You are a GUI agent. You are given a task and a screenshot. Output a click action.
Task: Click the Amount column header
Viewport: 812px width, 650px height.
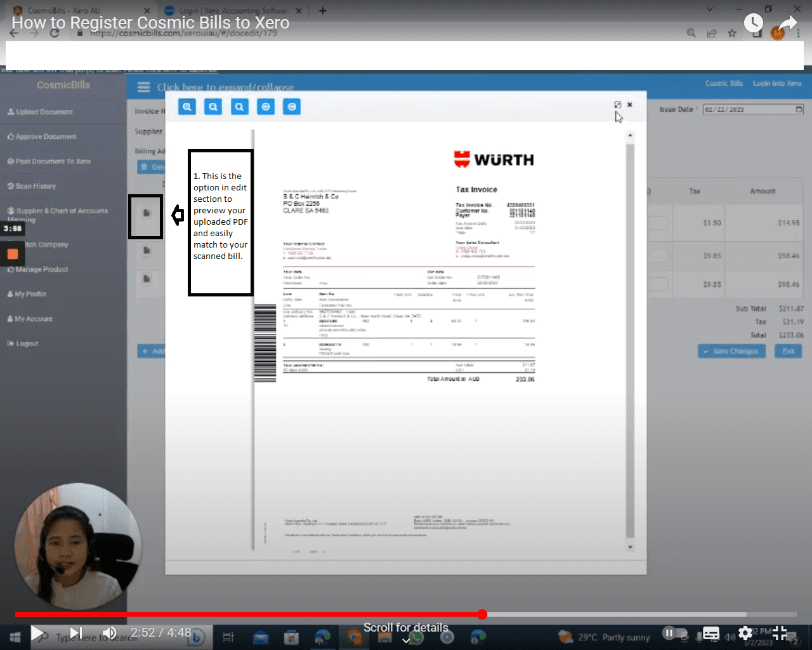pos(763,191)
